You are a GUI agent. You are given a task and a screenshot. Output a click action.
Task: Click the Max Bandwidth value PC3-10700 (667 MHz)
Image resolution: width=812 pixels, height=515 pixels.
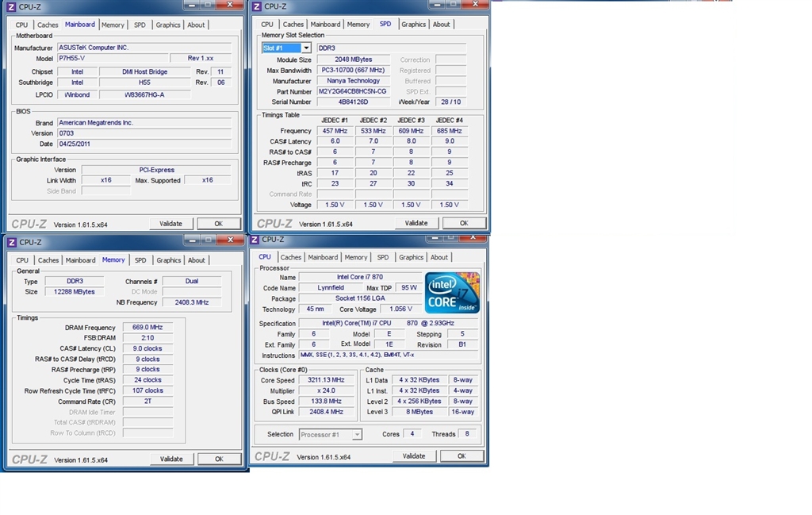point(353,70)
